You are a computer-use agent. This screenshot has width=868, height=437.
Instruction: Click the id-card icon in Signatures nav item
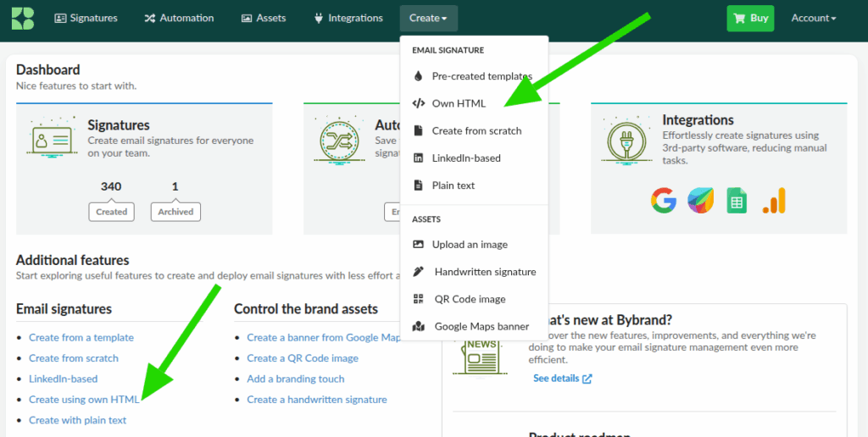60,19
